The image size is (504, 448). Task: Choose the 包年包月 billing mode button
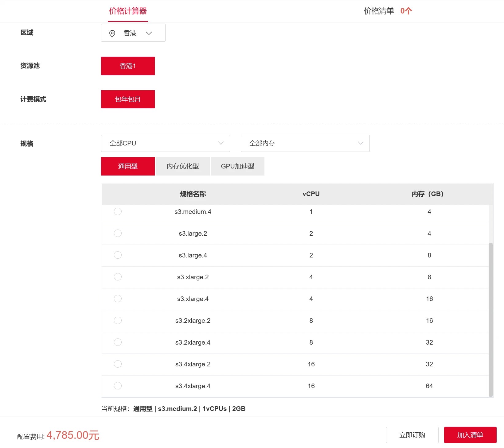(128, 99)
